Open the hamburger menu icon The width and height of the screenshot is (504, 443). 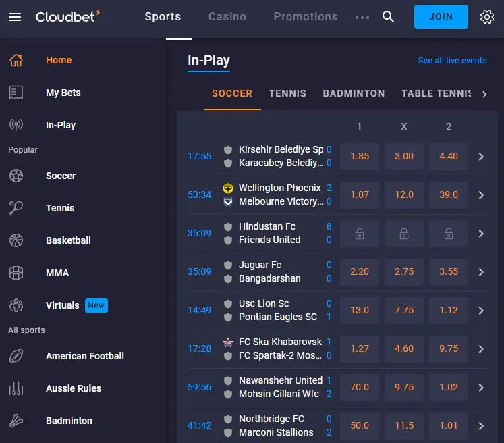pos(15,17)
